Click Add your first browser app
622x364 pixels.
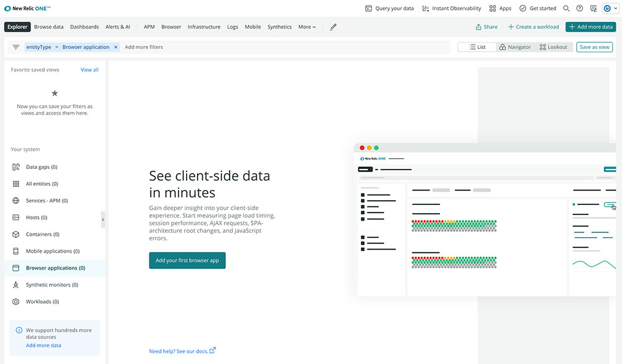[x=187, y=261]
